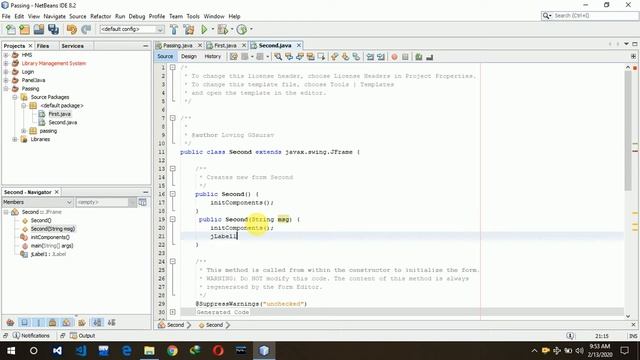Open the default config dropdown
Image resolution: width=640 pixels, height=360 pixels.
click(132, 29)
